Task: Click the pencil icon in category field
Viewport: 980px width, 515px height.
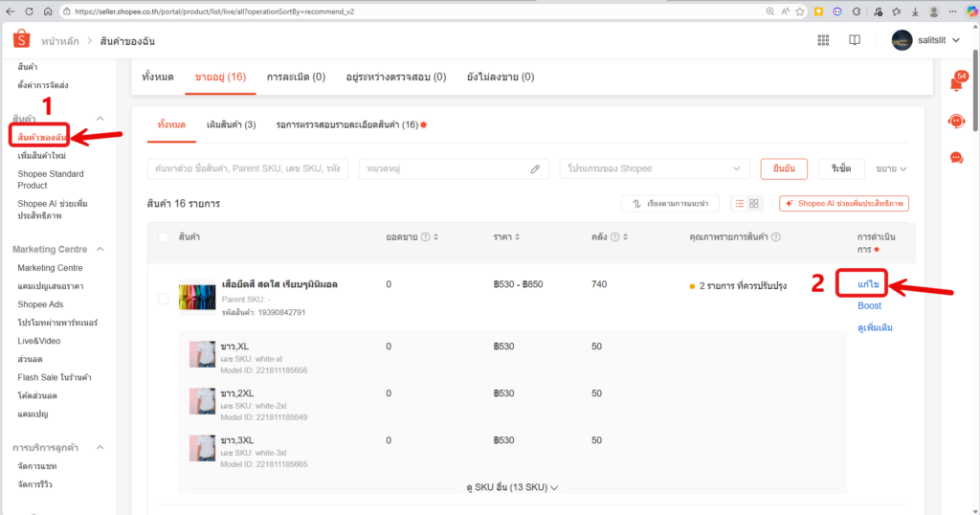Action: click(535, 168)
